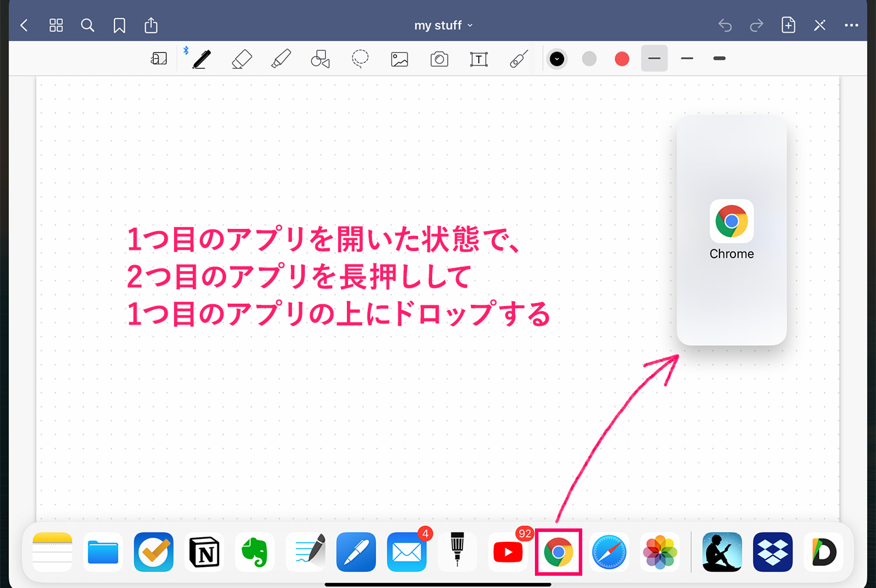Choose the red pen color
This screenshot has width=876, height=588.
tap(622, 58)
